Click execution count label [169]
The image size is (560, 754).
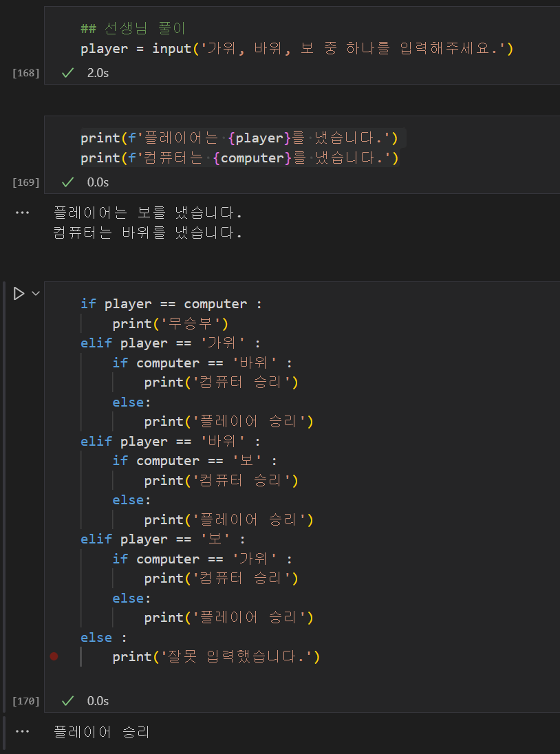pyautogui.click(x=26, y=183)
